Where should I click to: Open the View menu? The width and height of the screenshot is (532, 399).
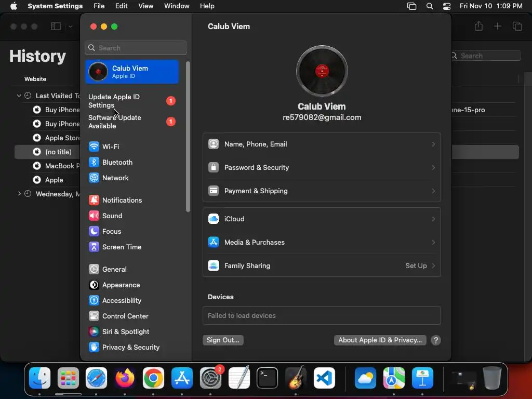pyautogui.click(x=145, y=6)
